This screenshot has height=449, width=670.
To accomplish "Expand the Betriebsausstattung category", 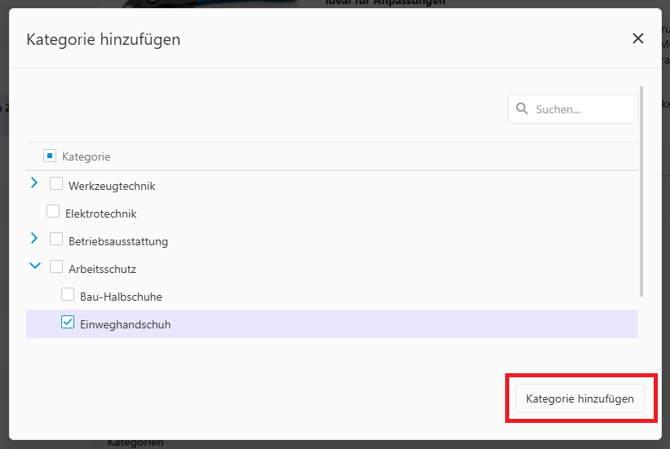I will click(x=35, y=239).
